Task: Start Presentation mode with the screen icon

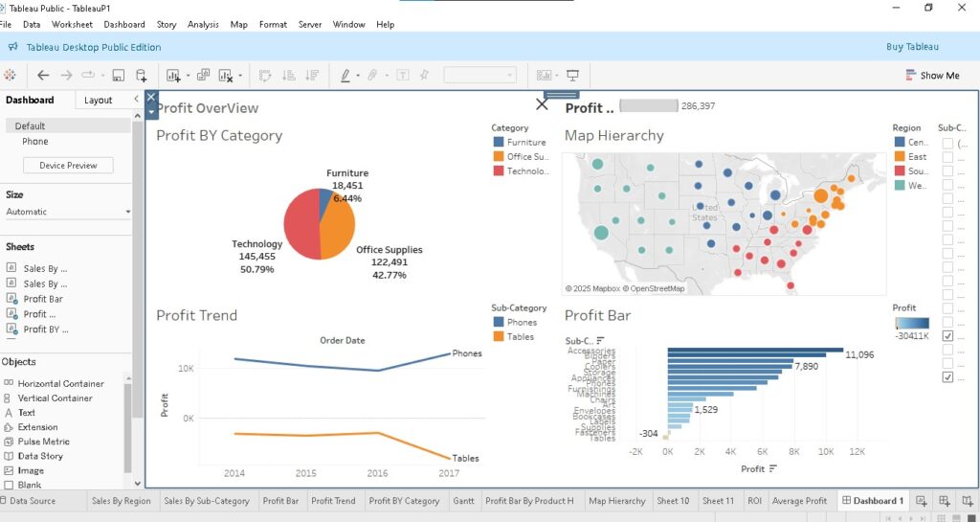Action: (x=572, y=75)
